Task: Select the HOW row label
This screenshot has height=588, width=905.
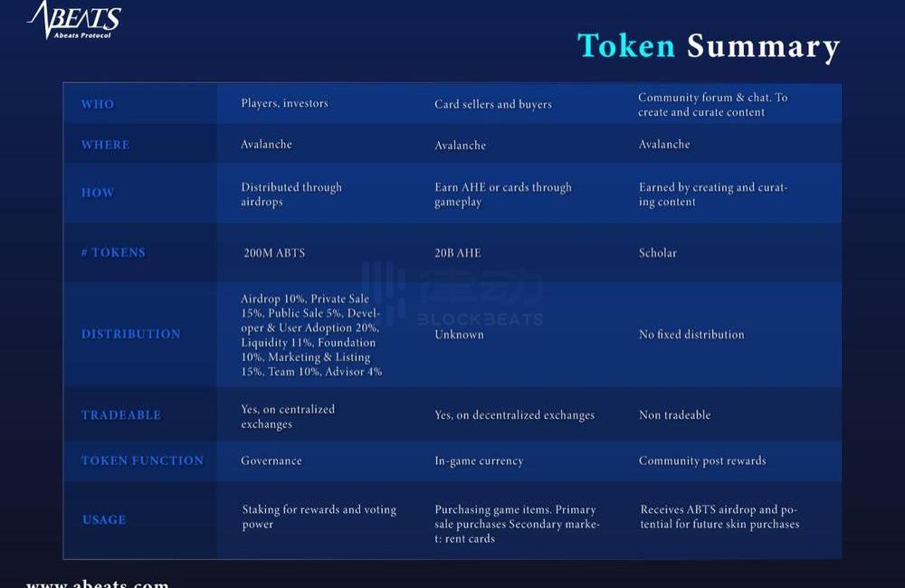Action: [x=98, y=193]
